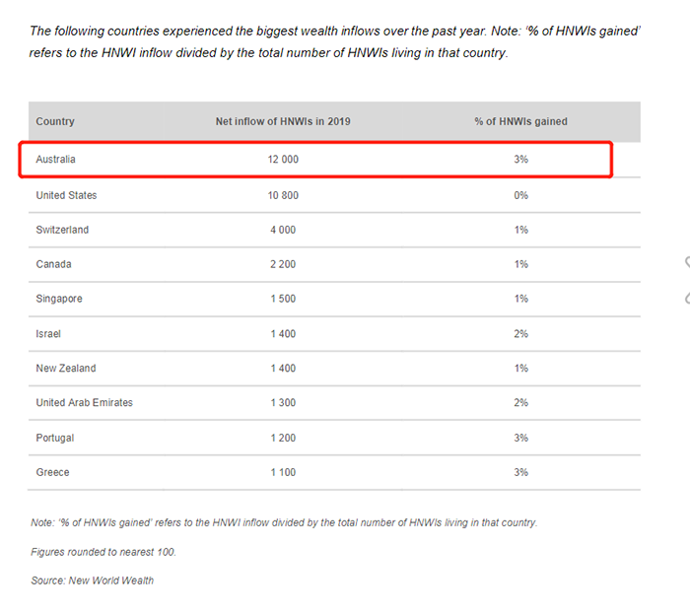Select the 12 000 inflow value

point(283,160)
